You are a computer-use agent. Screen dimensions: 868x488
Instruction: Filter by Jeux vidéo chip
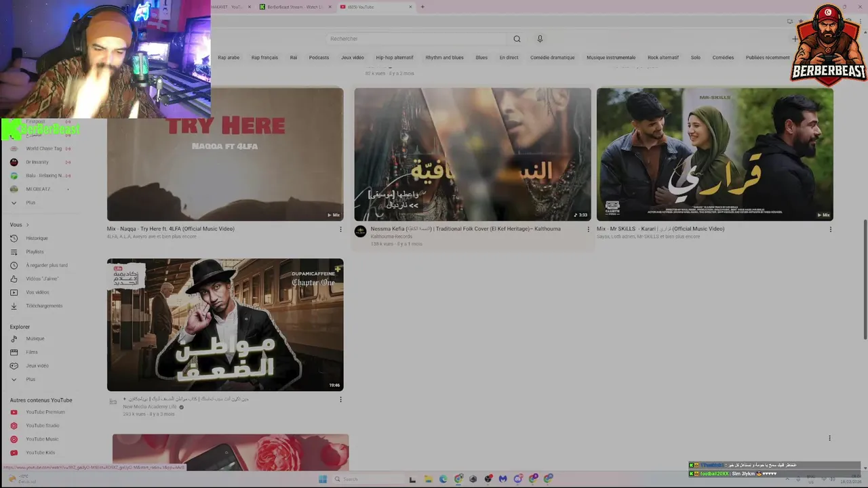[353, 58]
